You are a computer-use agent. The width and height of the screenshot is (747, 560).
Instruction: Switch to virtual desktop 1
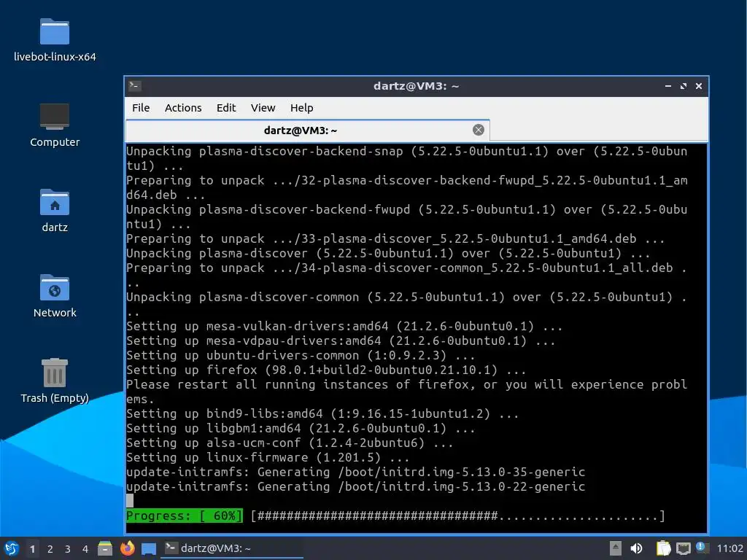32,549
